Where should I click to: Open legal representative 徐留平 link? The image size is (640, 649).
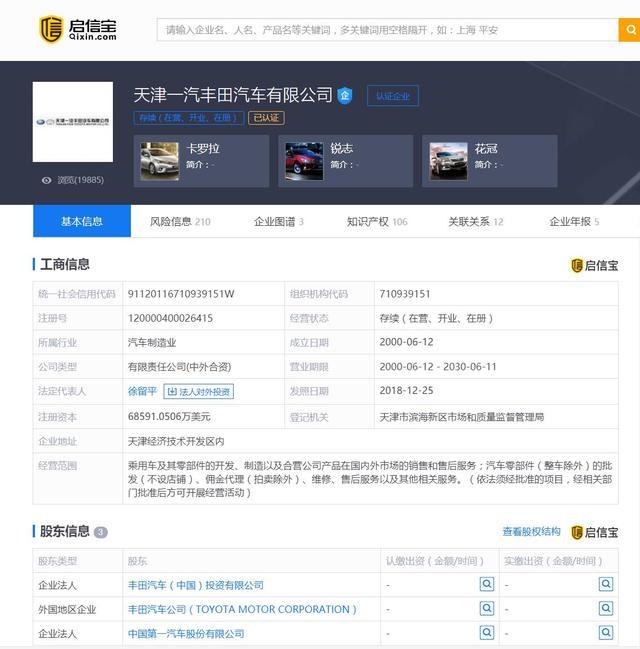pos(142,391)
